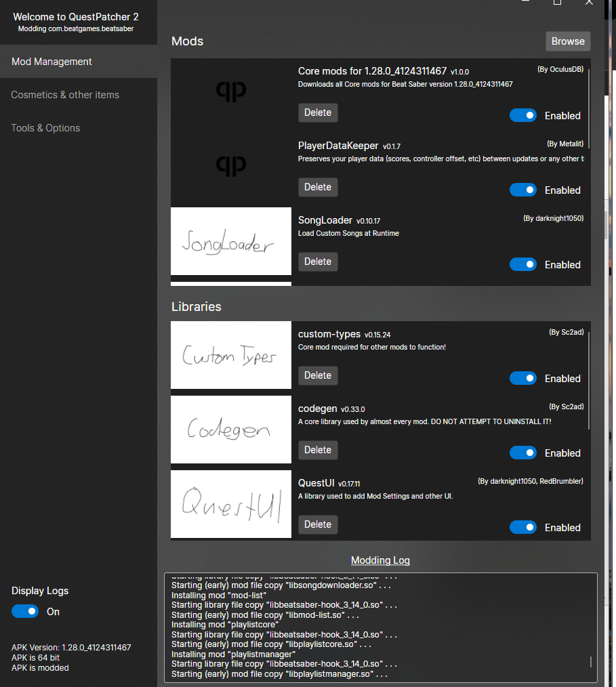Click 'APK is modded' status text
The image size is (616, 687).
click(40, 668)
